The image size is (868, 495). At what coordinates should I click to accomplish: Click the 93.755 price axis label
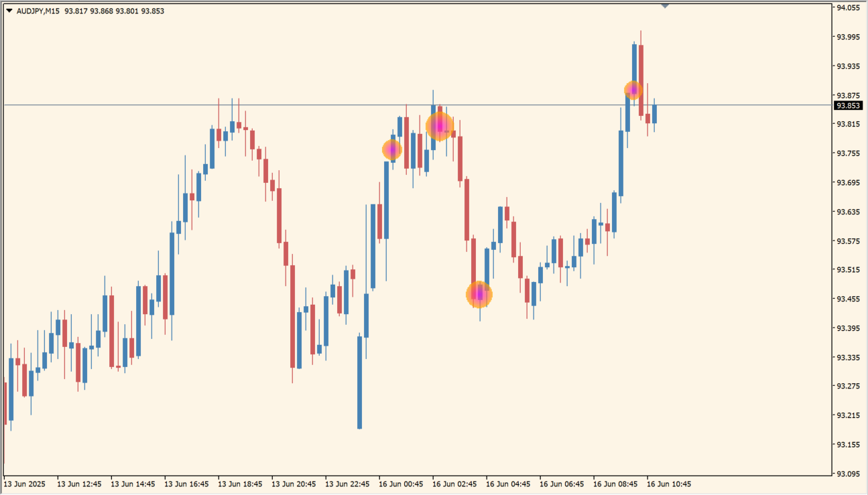click(848, 154)
